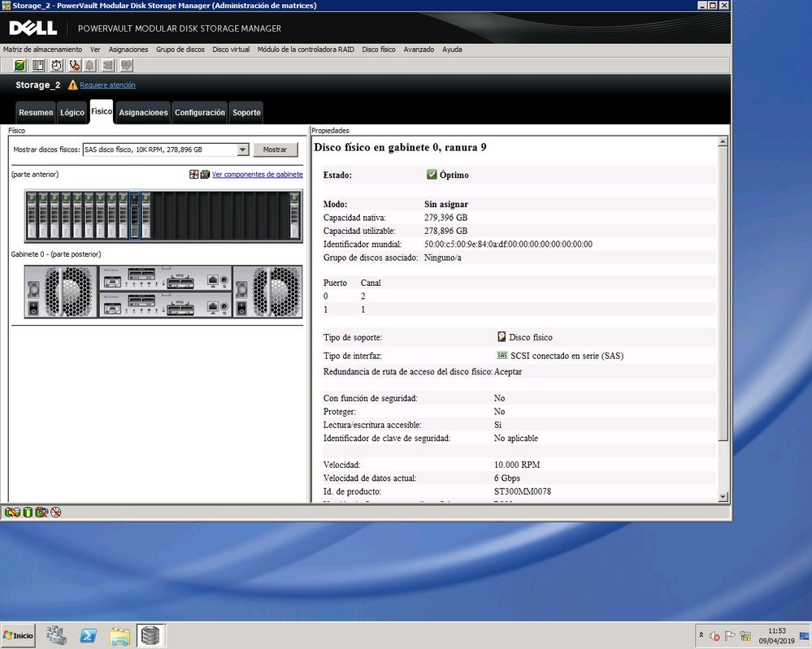Click the Óptimo status value
Screen dimensions: 812x649
click(454, 175)
